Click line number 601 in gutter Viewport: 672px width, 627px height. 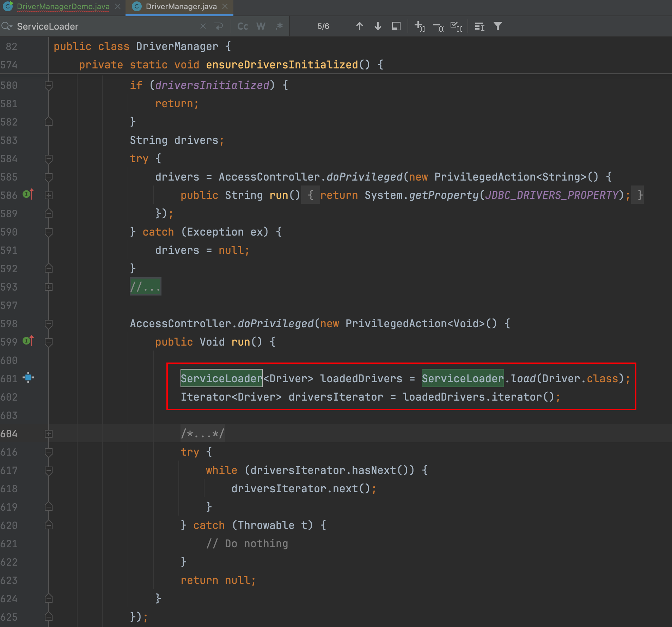pos(9,379)
